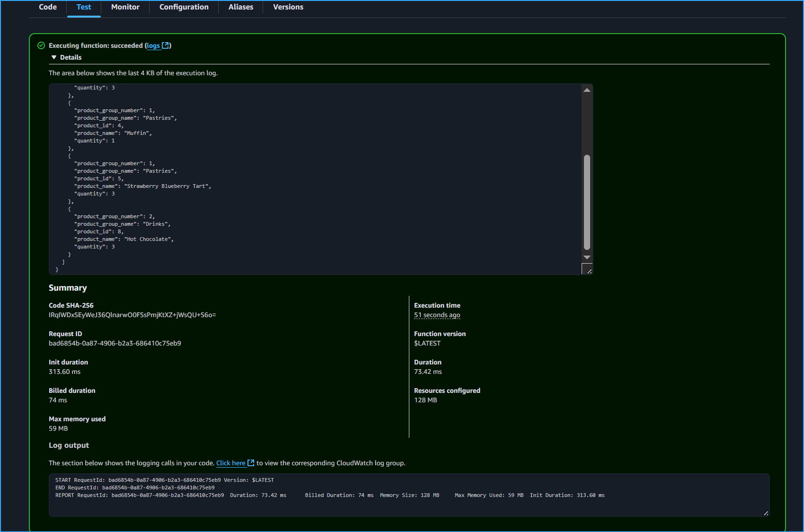Open the Aliases tab
804x532 pixels.
pos(240,7)
